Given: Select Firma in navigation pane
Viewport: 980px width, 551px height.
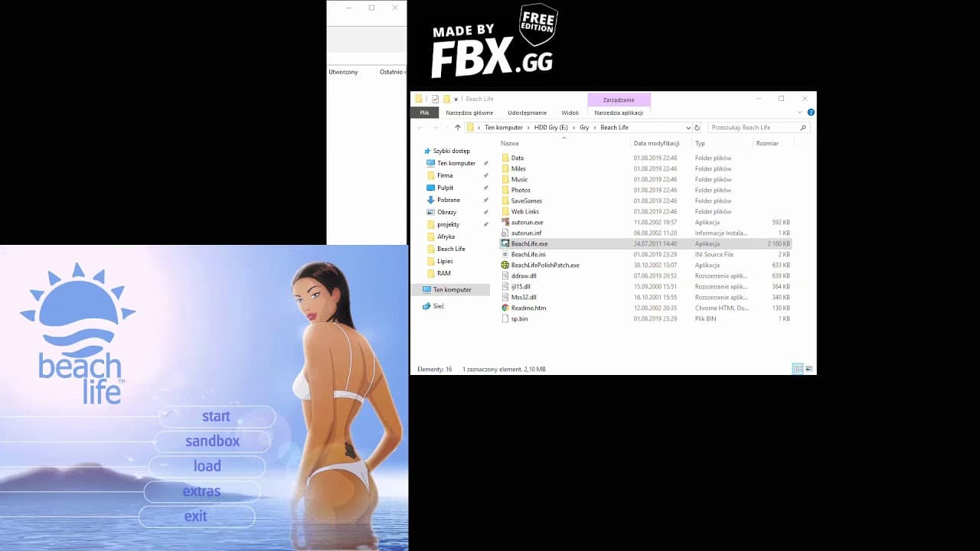Looking at the screenshot, I should tap(445, 175).
